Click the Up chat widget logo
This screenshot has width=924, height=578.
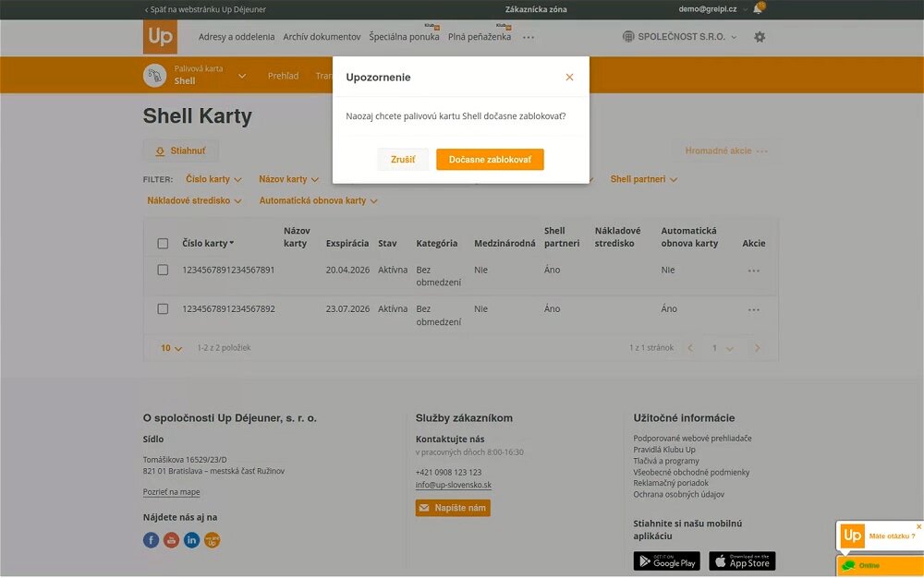click(x=852, y=536)
